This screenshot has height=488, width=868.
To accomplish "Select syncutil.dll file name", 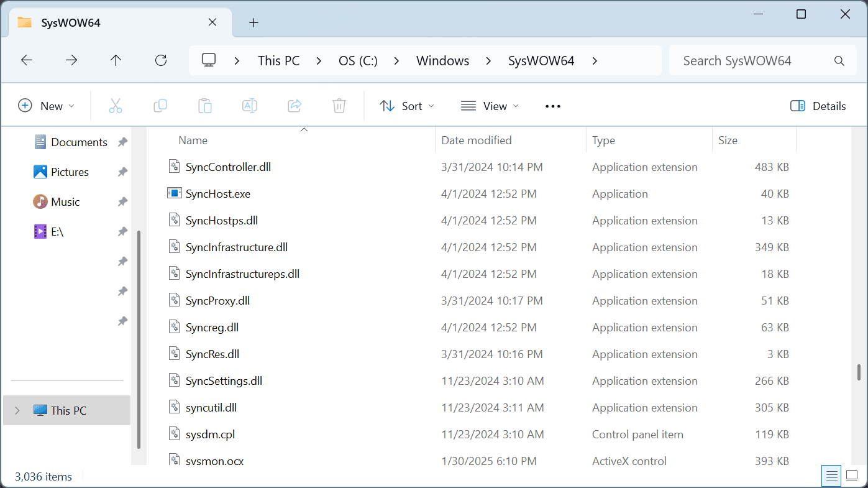I will (211, 407).
